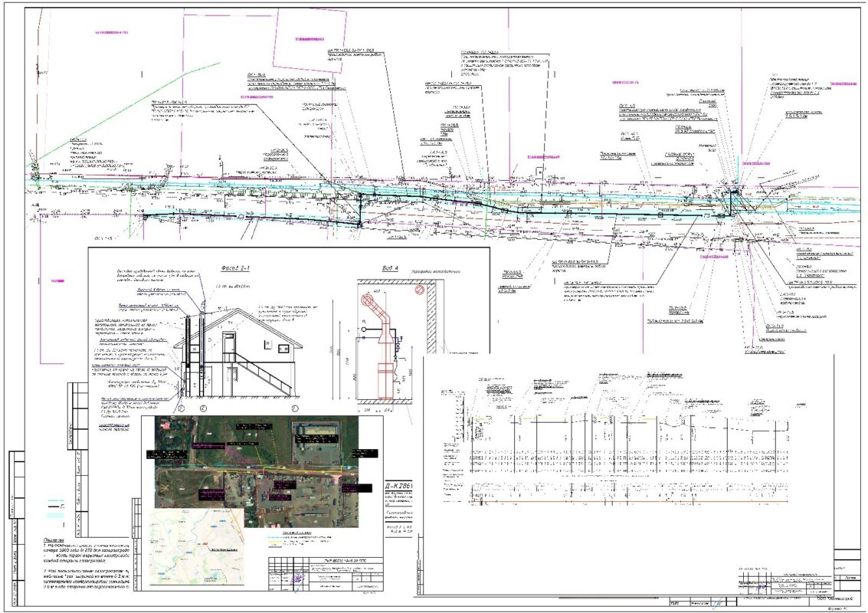Screen dimensions: 868x613
Task: Click the red round chimney outlet in Вид А
Action: pyautogui.click(x=368, y=302)
